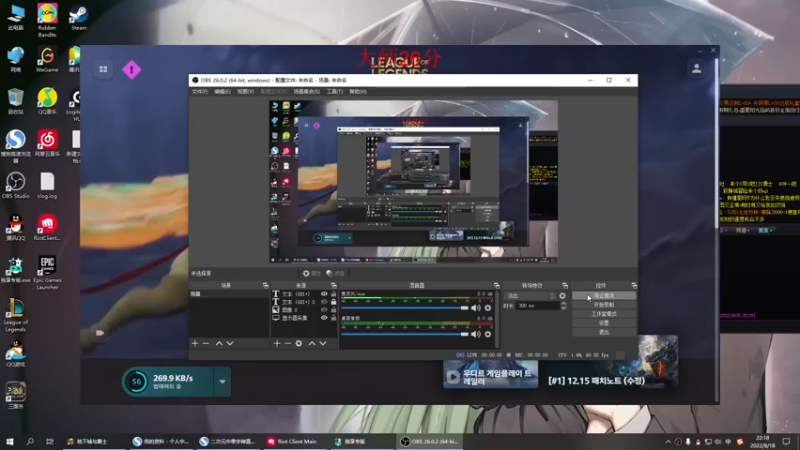Click the purple diamond alert icon
The width and height of the screenshot is (800, 450).
pyautogui.click(x=132, y=69)
